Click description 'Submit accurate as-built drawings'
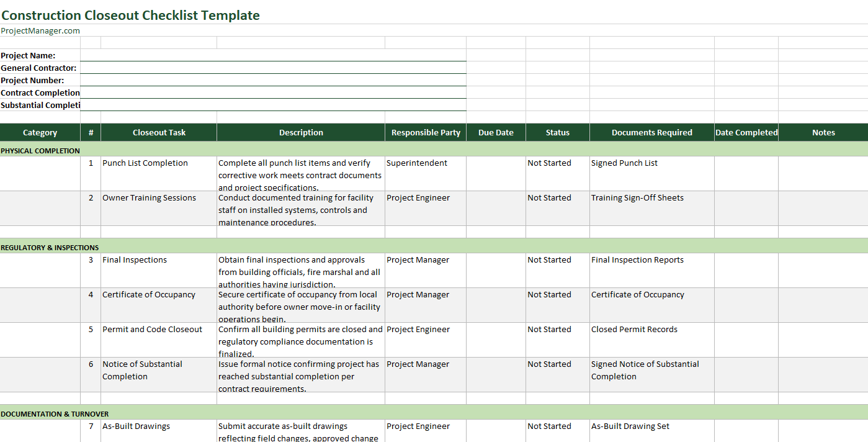This screenshot has width=868, height=442. pyautogui.click(x=301, y=431)
